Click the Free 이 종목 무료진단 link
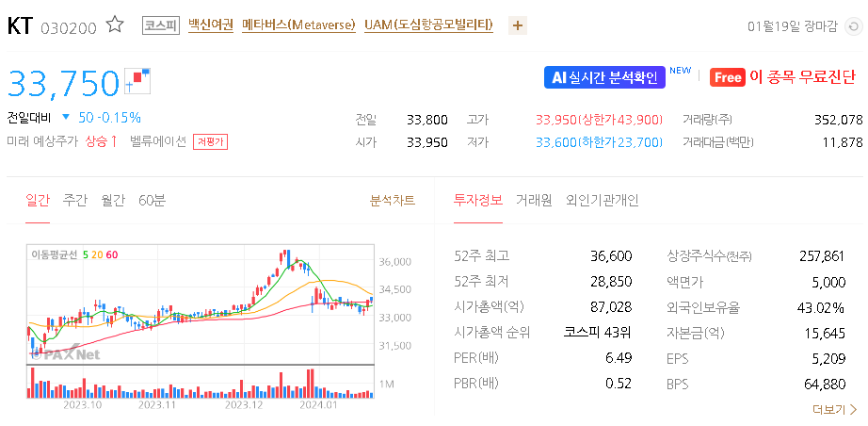The width and height of the screenshot is (868, 426). click(x=782, y=77)
